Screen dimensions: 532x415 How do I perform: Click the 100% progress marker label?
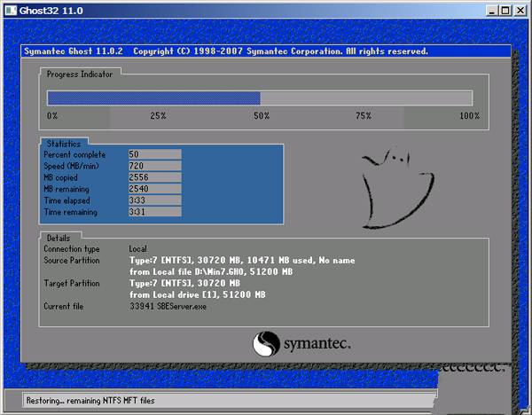469,116
